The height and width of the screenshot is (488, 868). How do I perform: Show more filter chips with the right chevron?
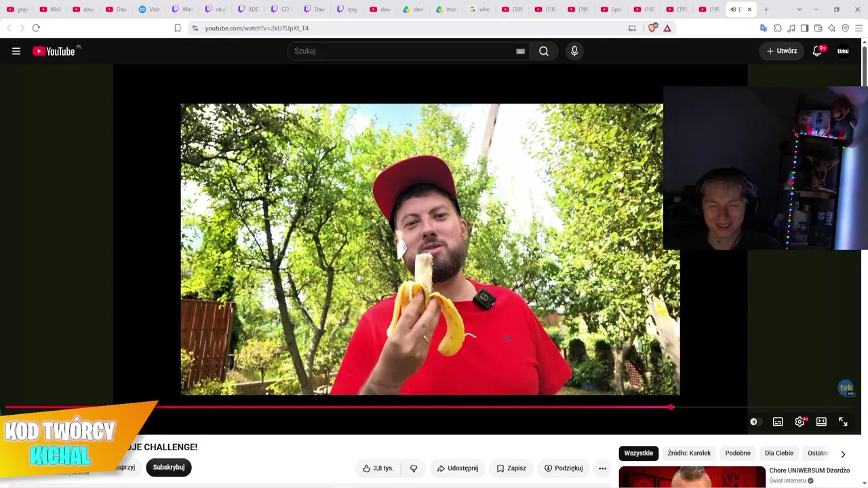pos(843,453)
